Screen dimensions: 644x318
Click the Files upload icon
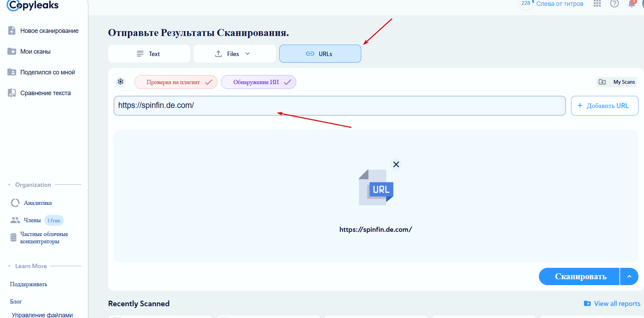pyautogui.click(x=218, y=54)
